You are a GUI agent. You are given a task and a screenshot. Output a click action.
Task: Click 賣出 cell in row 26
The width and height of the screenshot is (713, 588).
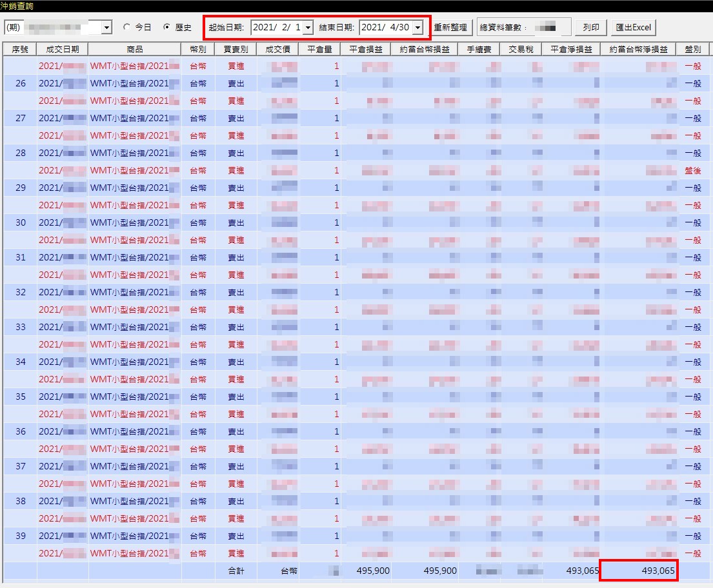click(236, 83)
